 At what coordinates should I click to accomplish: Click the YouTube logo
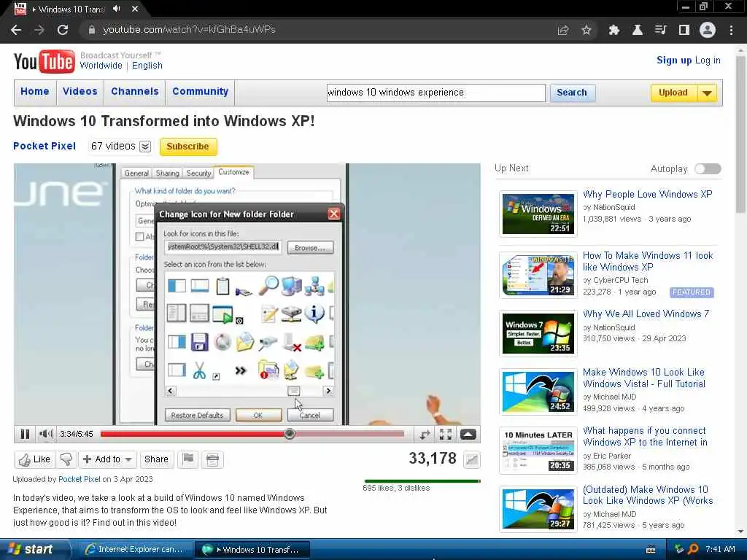tap(44, 61)
